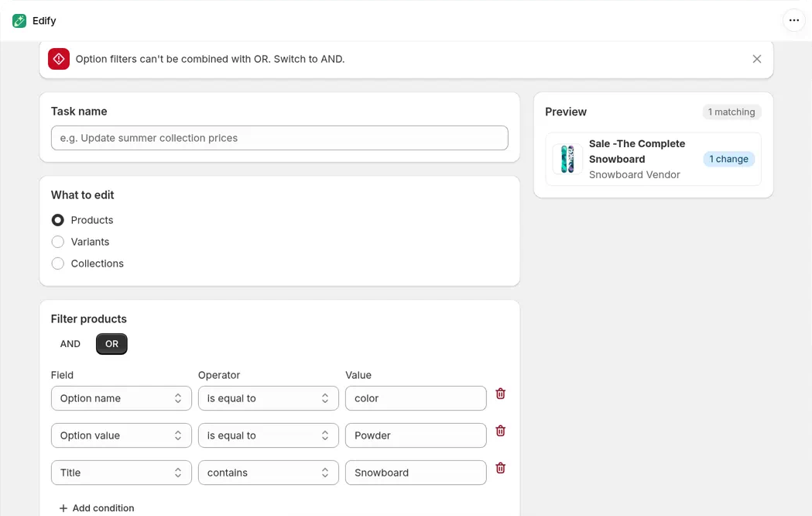Screen dimensions: 812x516
Task: Click the red error alert icon
Action: click(x=59, y=59)
